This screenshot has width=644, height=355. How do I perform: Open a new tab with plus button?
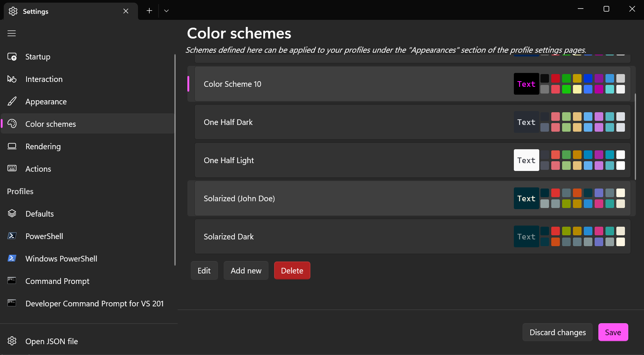coord(149,11)
